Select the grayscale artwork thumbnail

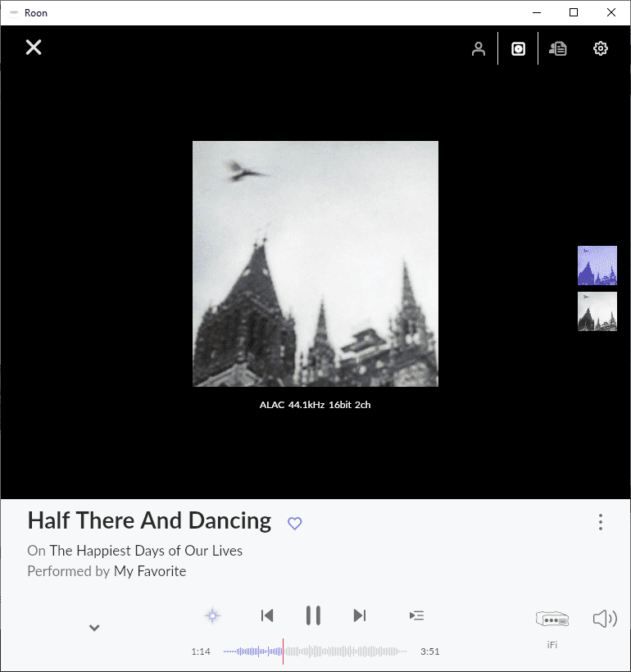pos(597,311)
